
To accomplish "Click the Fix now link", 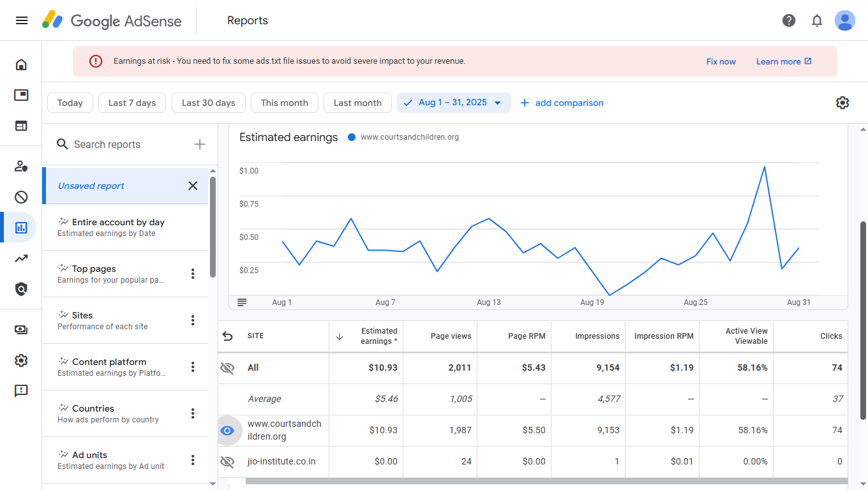I will click(x=721, y=61).
